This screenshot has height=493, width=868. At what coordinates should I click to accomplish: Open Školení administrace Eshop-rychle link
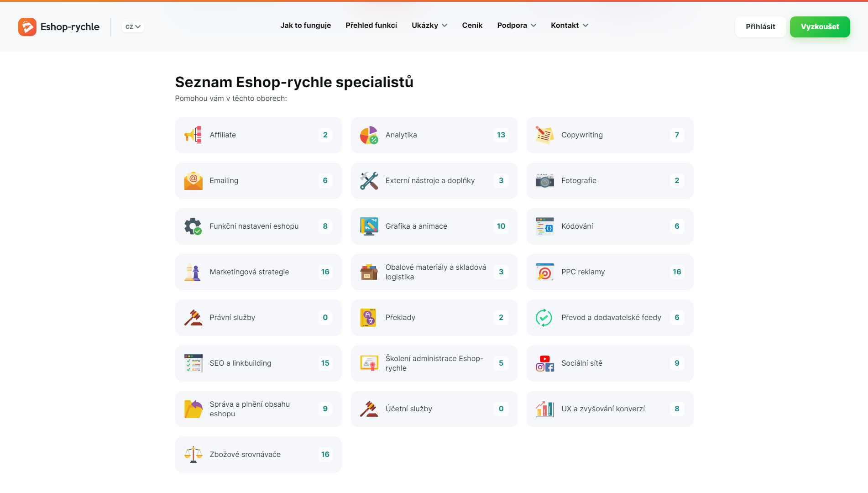(x=434, y=363)
